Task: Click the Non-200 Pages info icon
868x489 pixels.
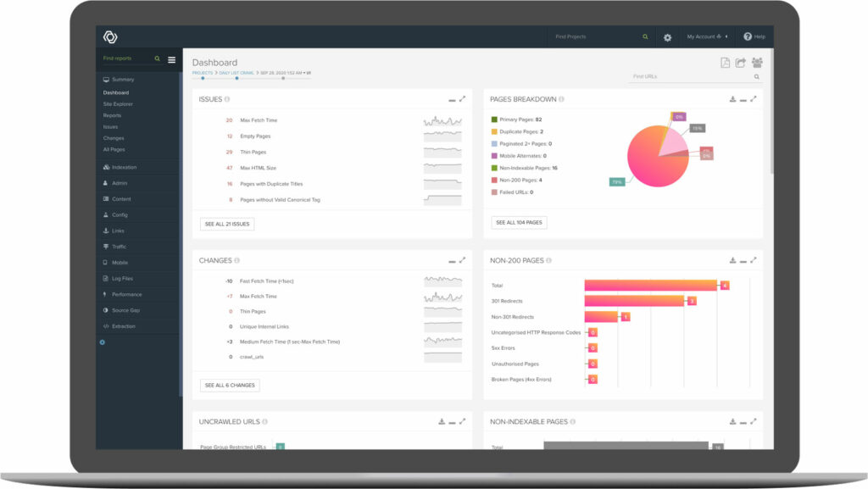Action: click(548, 260)
